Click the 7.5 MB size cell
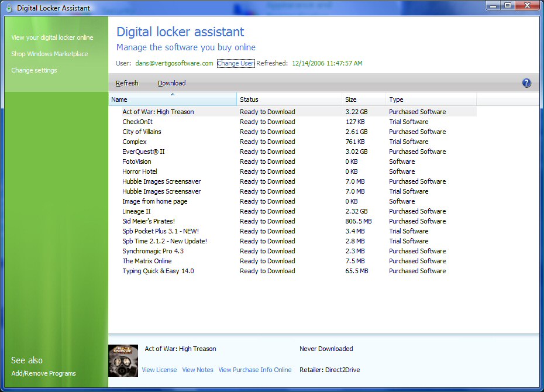 pos(355,261)
